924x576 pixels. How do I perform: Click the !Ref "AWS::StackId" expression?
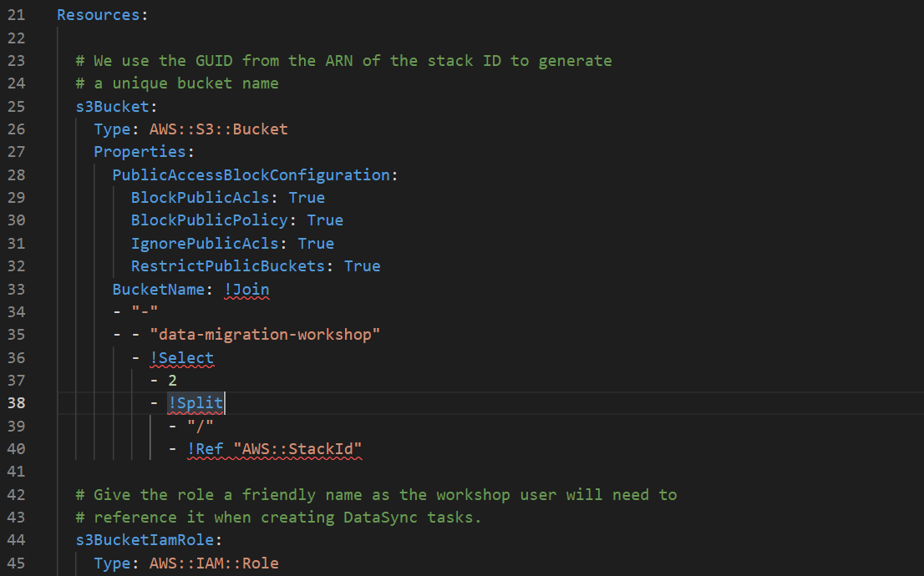coord(274,449)
